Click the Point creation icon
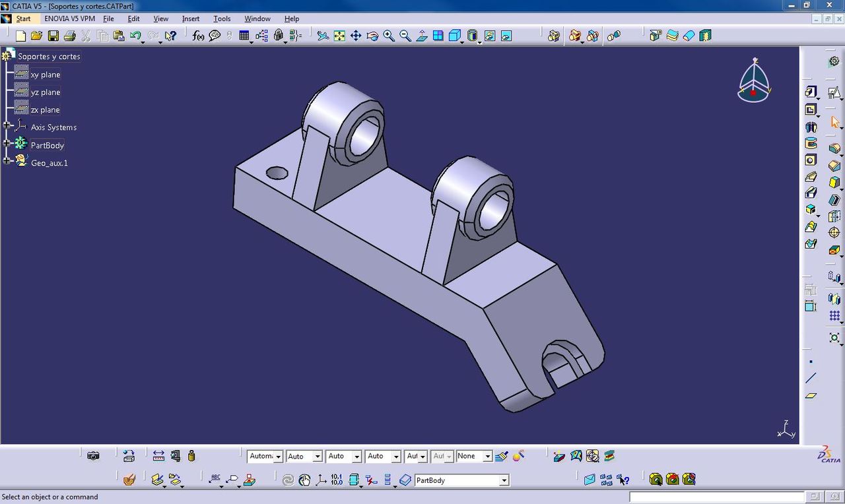845x504 pixels. 811,362
